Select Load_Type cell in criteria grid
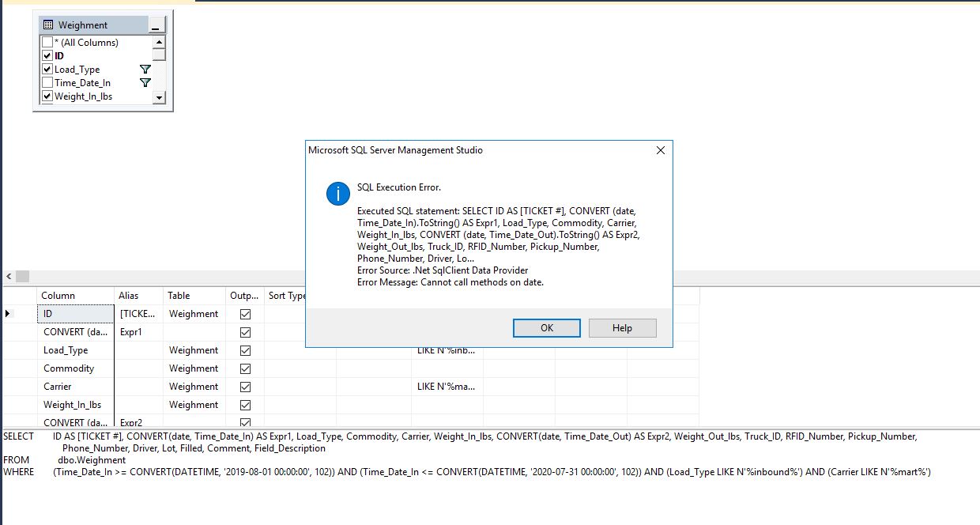The image size is (980, 525). click(x=76, y=350)
